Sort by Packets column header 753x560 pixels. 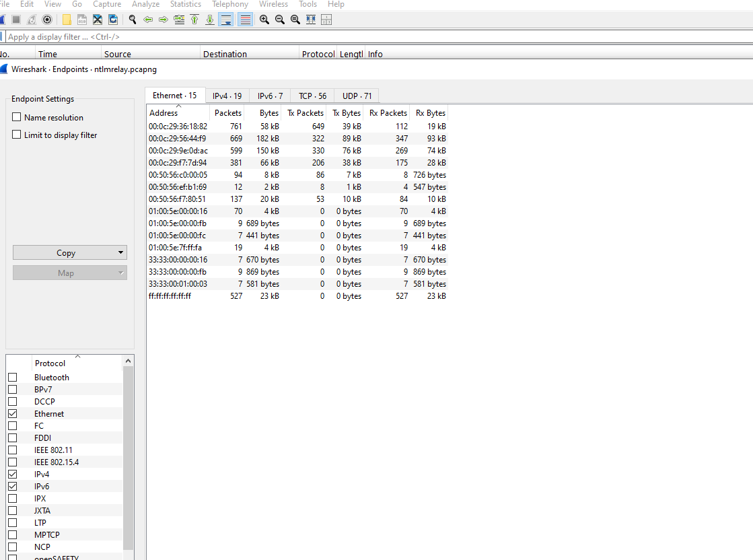(x=227, y=113)
